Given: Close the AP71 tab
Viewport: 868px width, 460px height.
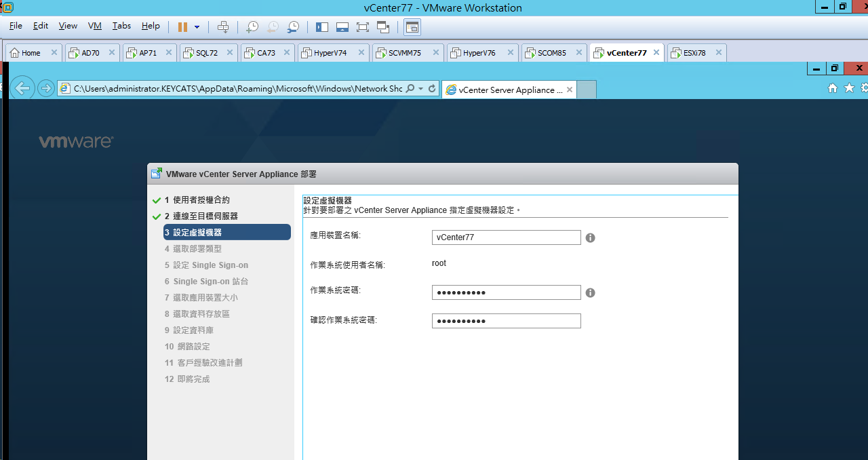Looking at the screenshot, I should pyautogui.click(x=169, y=53).
